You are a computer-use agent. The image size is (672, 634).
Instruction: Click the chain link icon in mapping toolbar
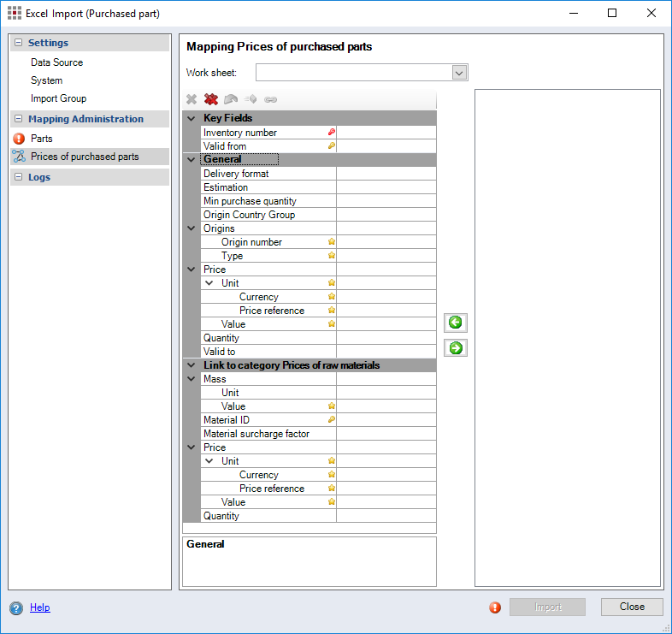270,100
